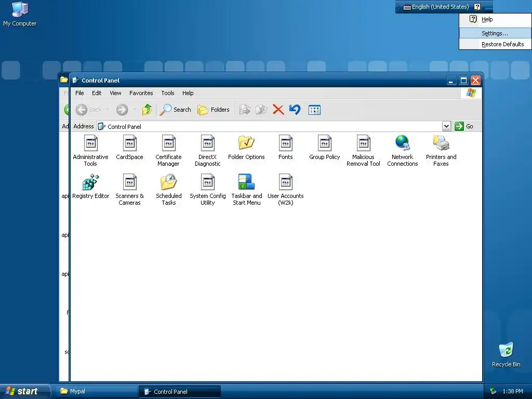Open the Favorites menu
532x399 pixels.
[141, 93]
